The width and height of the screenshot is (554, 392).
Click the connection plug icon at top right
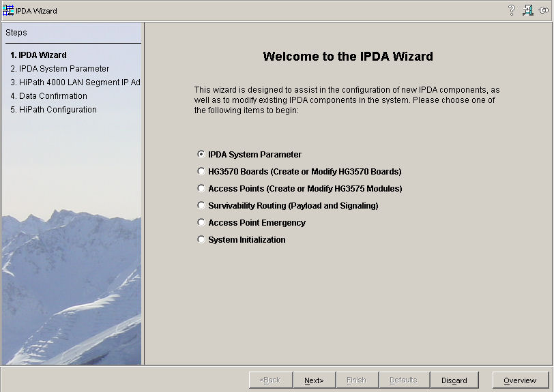[x=544, y=10]
